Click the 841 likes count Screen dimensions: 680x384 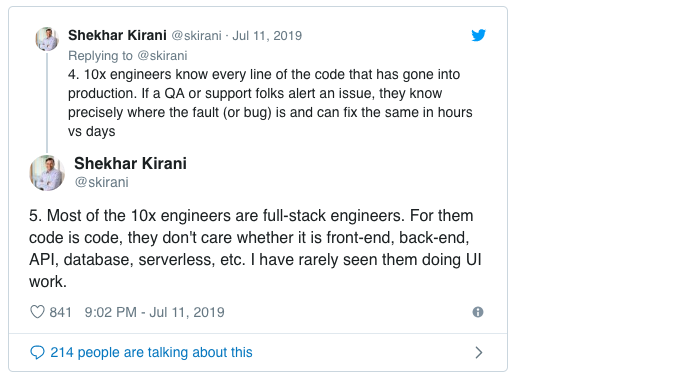(60, 312)
